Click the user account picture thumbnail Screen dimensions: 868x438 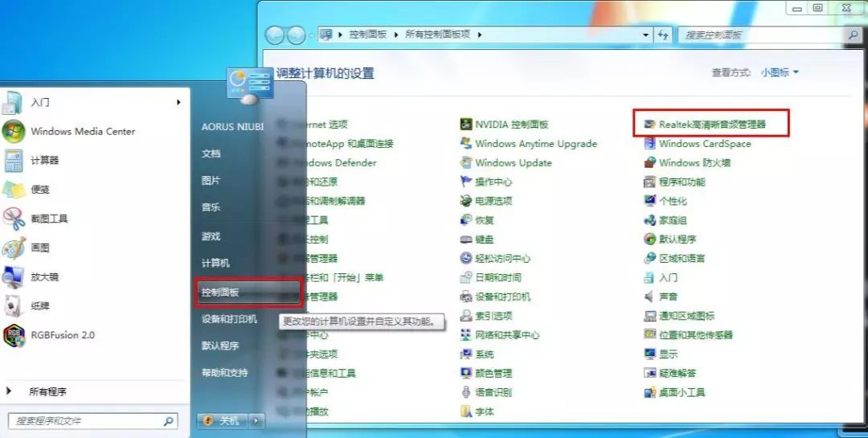(x=250, y=84)
